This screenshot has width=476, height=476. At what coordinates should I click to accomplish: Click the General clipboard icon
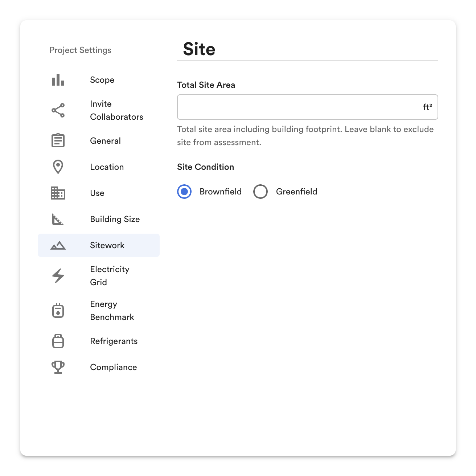tap(58, 140)
